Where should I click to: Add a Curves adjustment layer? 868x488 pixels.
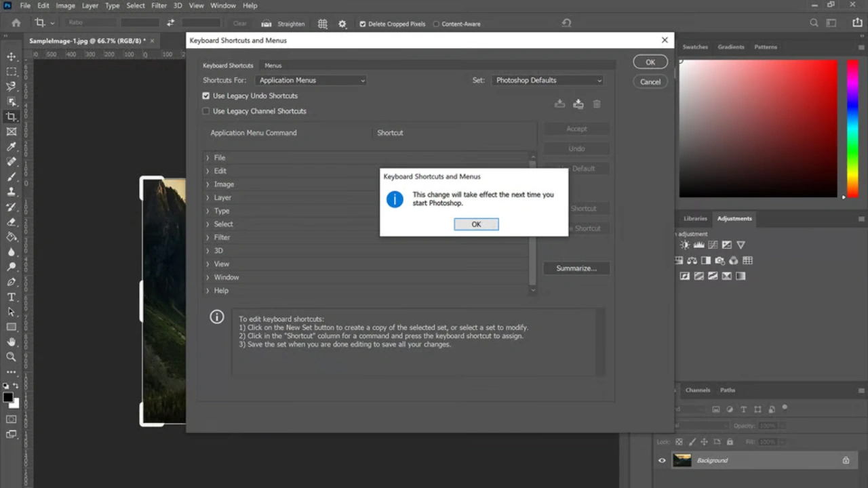712,245
